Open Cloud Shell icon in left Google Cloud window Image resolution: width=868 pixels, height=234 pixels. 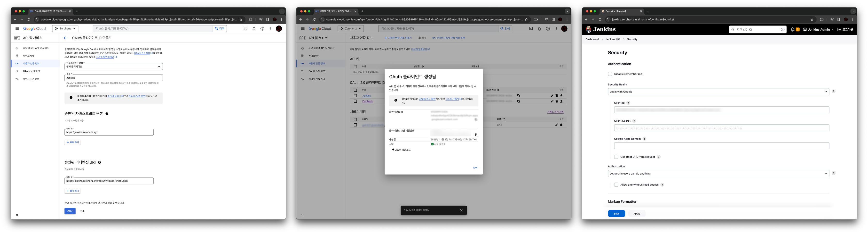(x=245, y=29)
